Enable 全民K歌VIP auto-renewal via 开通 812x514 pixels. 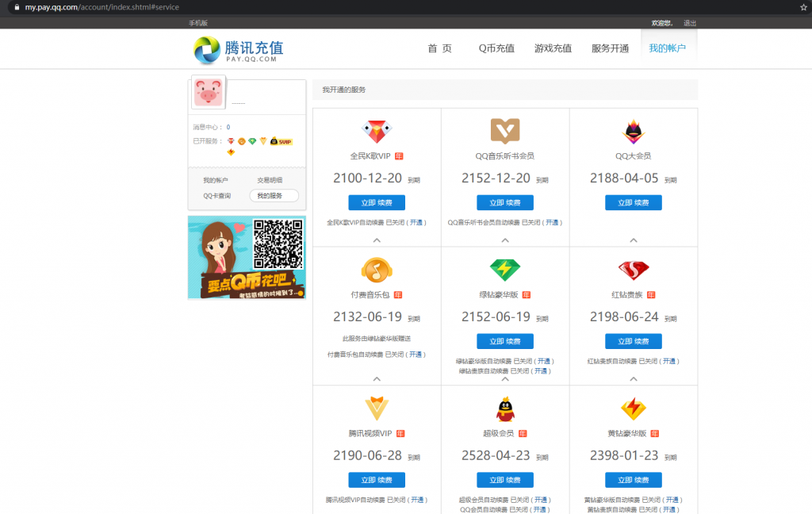pos(416,223)
